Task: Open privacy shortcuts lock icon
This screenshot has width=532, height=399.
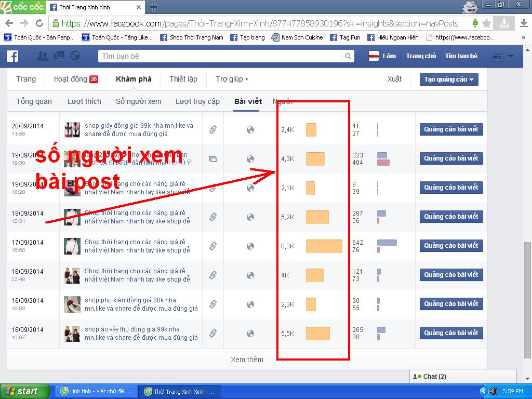Action: [497, 56]
